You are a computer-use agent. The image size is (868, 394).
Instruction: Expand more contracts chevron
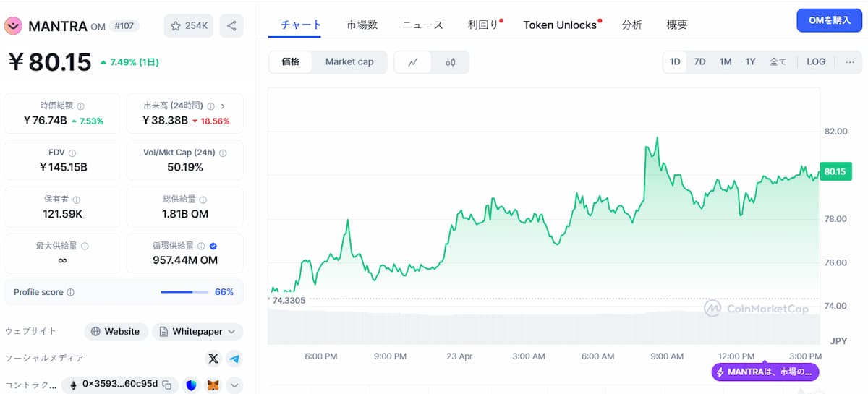[x=234, y=385]
